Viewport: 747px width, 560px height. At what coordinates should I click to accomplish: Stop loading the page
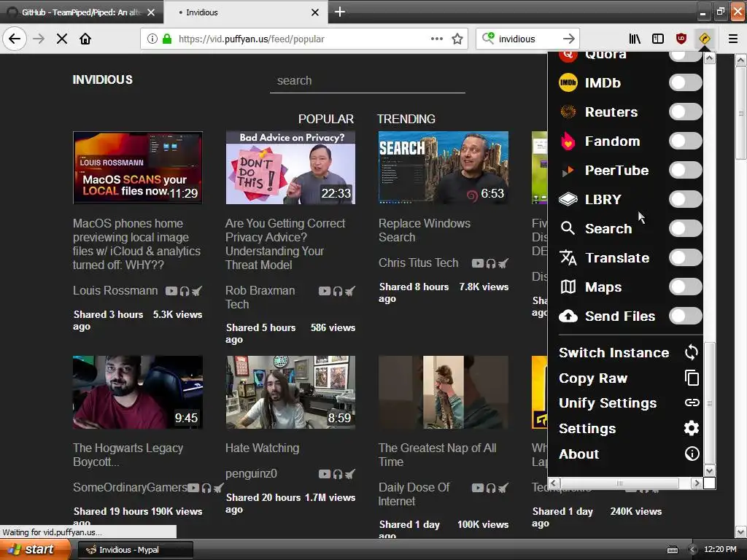pos(62,39)
